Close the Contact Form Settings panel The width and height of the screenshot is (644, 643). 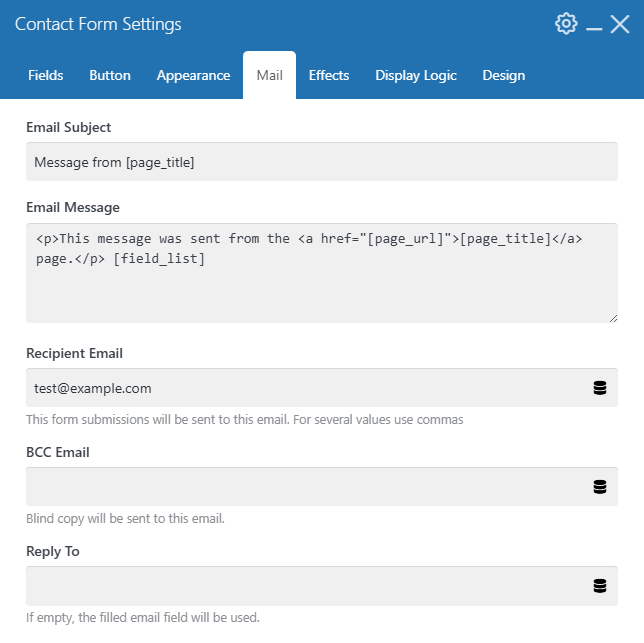click(620, 24)
